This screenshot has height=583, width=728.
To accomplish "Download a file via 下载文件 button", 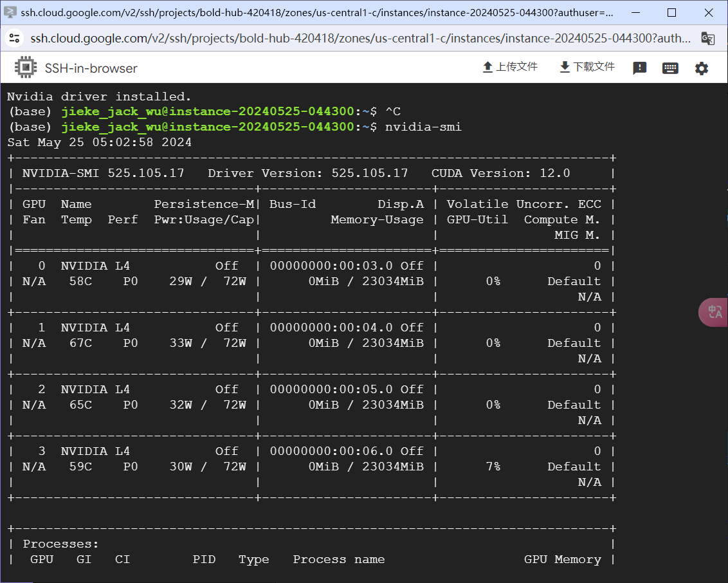I will (x=587, y=68).
